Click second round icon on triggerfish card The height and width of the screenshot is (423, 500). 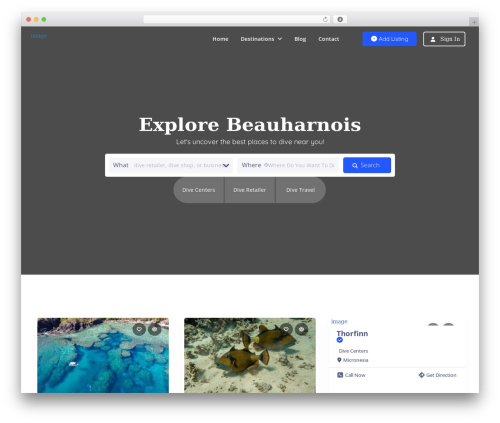coord(302,329)
